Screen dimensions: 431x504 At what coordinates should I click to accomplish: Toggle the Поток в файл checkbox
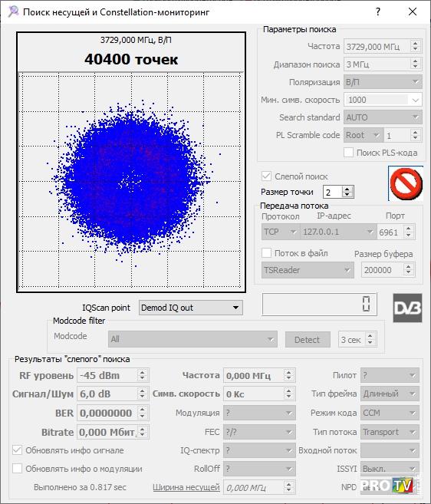[266, 253]
